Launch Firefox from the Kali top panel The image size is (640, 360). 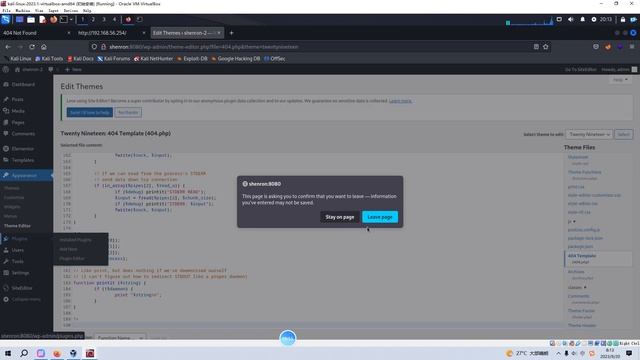tap(53, 19)
